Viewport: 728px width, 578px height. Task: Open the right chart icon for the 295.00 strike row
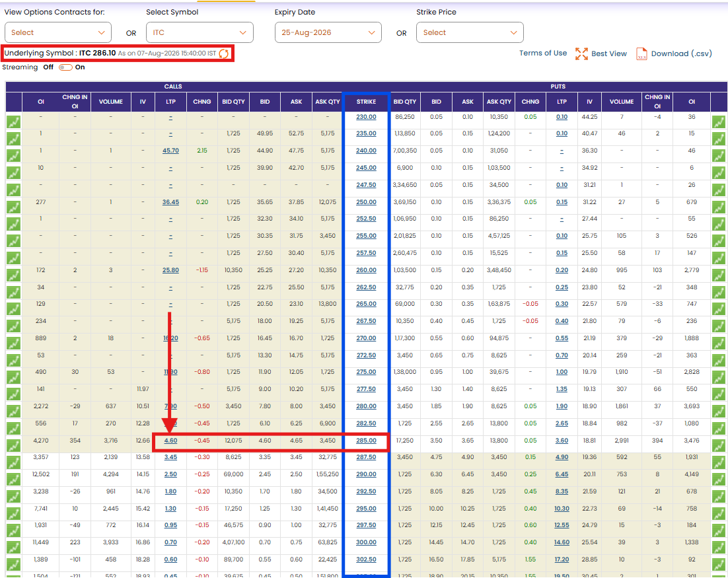(x=719, y=514)
